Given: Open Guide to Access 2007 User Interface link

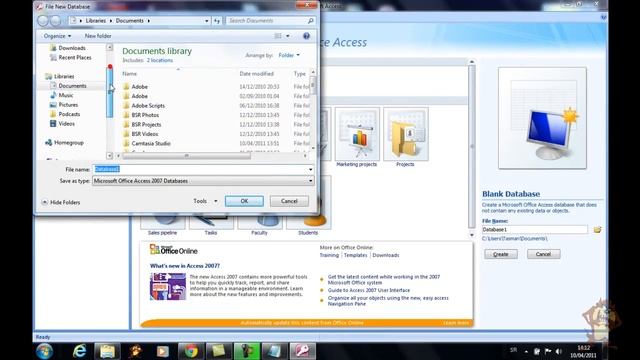Looking at the screenshot, I should tap(369, 290).
